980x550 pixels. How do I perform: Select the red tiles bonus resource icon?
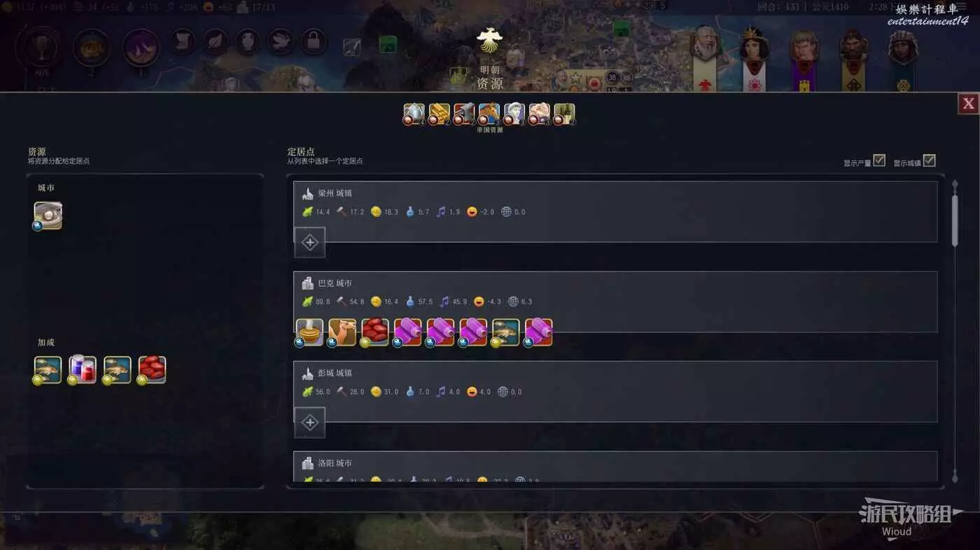click(x=152, y=369)
